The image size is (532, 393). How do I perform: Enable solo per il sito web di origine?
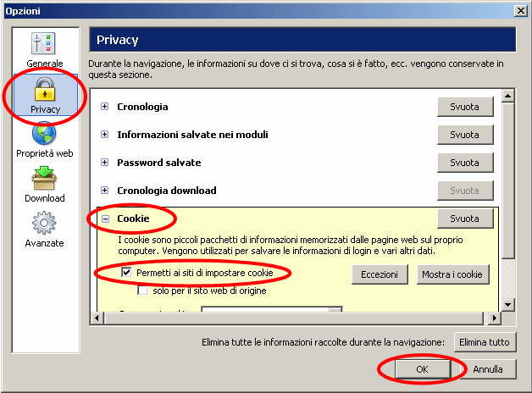point(142,291)
